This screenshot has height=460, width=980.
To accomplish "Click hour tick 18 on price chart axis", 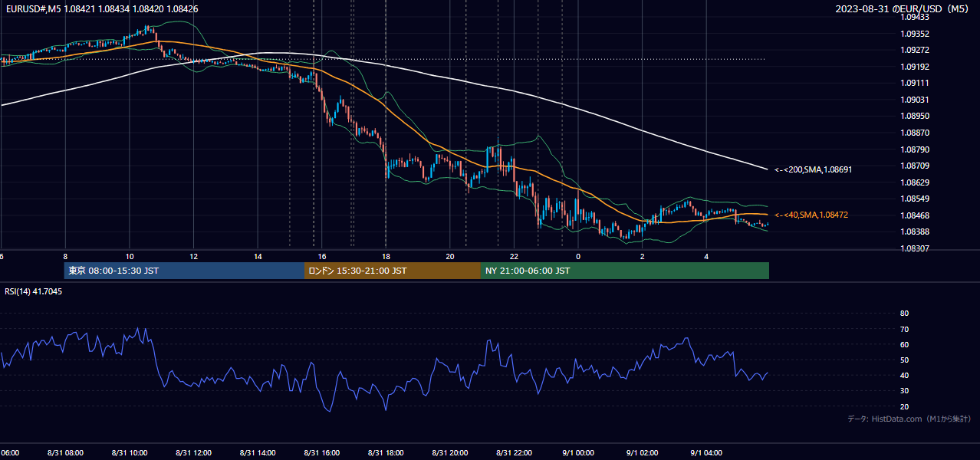I will click(x=386, y=257).
